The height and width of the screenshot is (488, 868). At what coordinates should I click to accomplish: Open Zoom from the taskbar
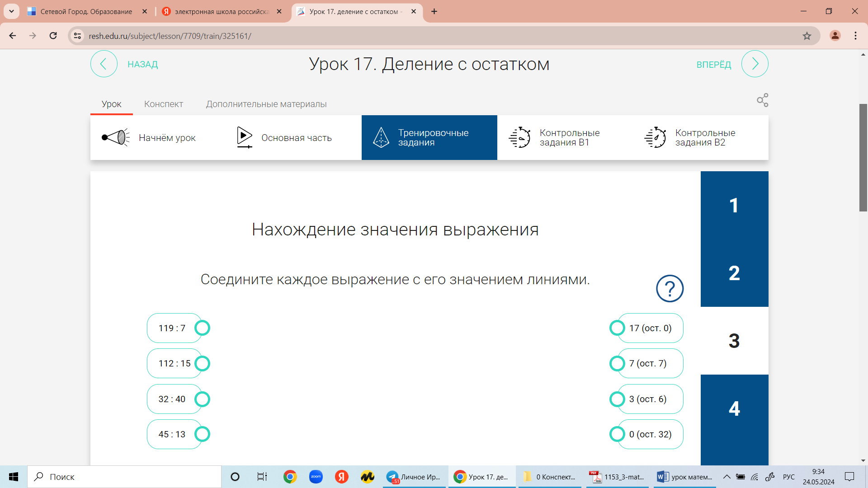click(316, 477)
